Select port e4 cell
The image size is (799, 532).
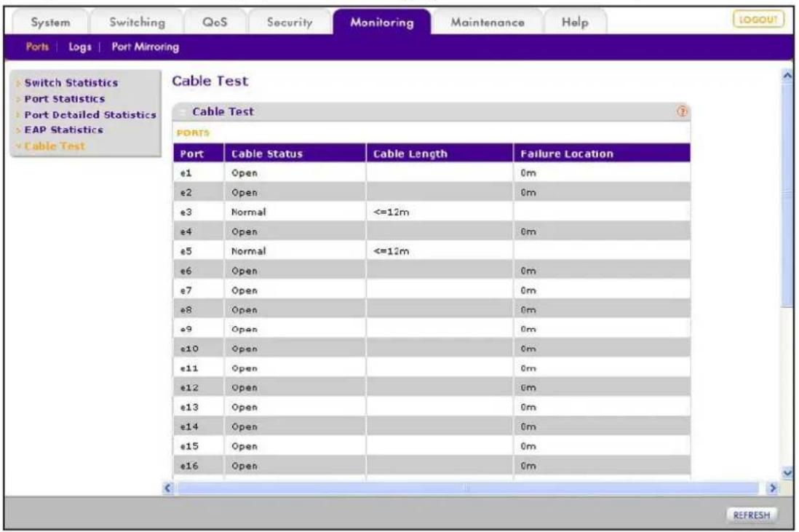(x=199, y=231)
